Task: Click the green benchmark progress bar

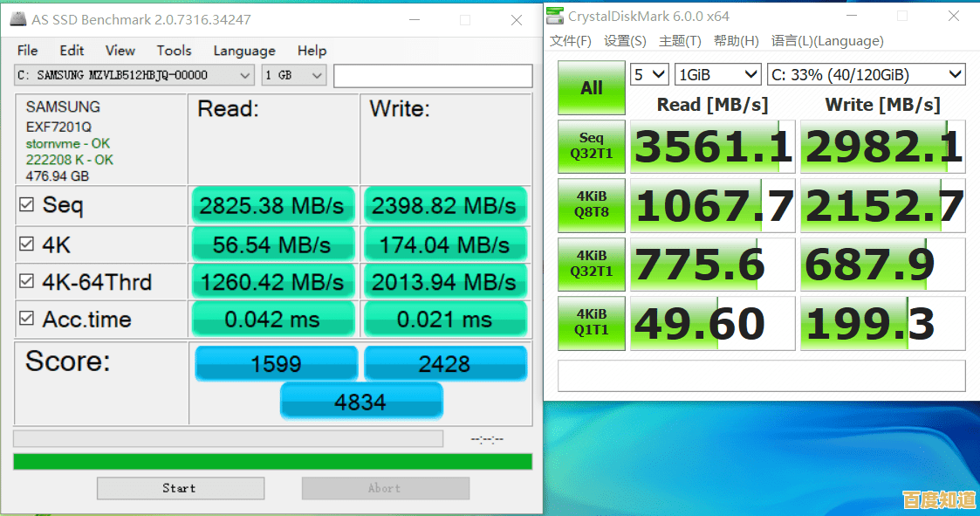Action: click(x=272, y=461)
